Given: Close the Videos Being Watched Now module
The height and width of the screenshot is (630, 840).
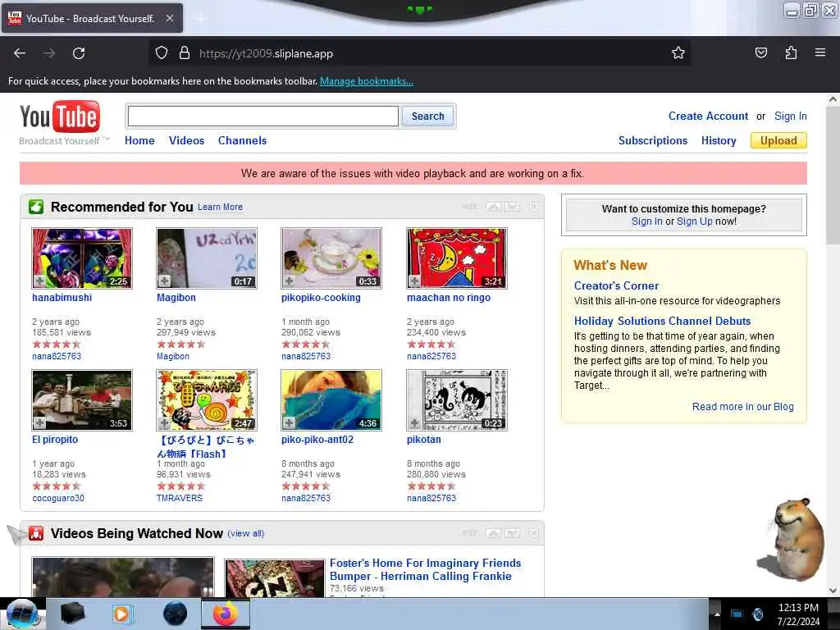Looking at the screenshot, I should point(534,533).
